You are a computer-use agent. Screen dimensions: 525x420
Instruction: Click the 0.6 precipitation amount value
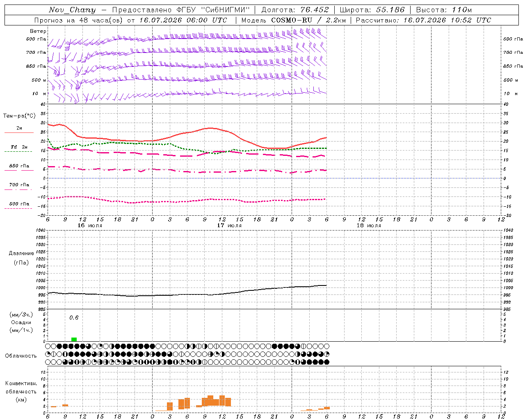(x=74, y=317)
